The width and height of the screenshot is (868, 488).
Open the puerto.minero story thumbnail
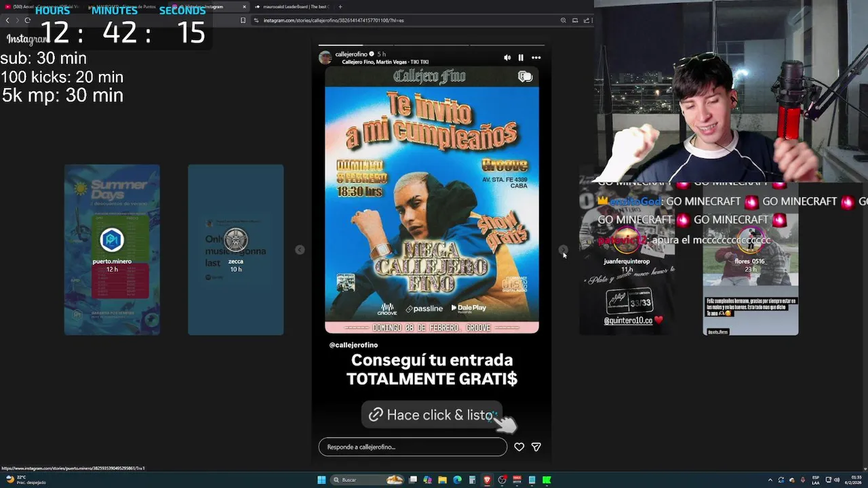pos(112,249)
